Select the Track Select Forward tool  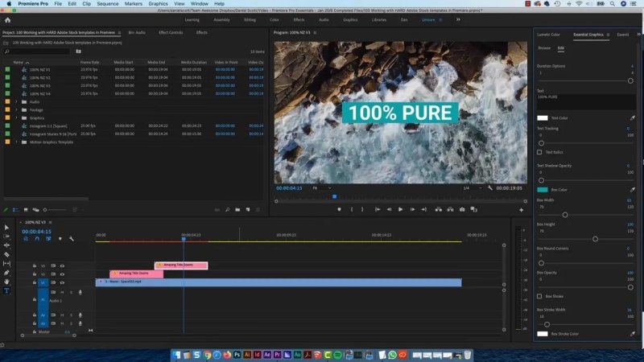point(6,237)
